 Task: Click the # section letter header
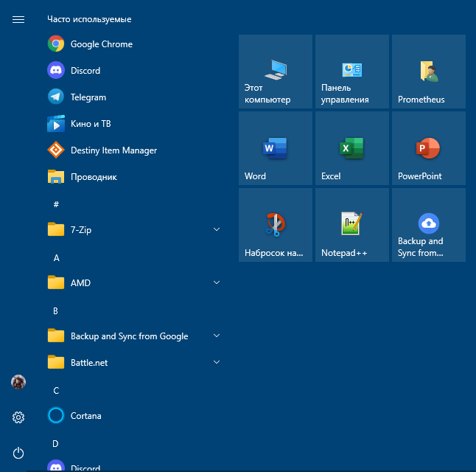tap(56, 204)
